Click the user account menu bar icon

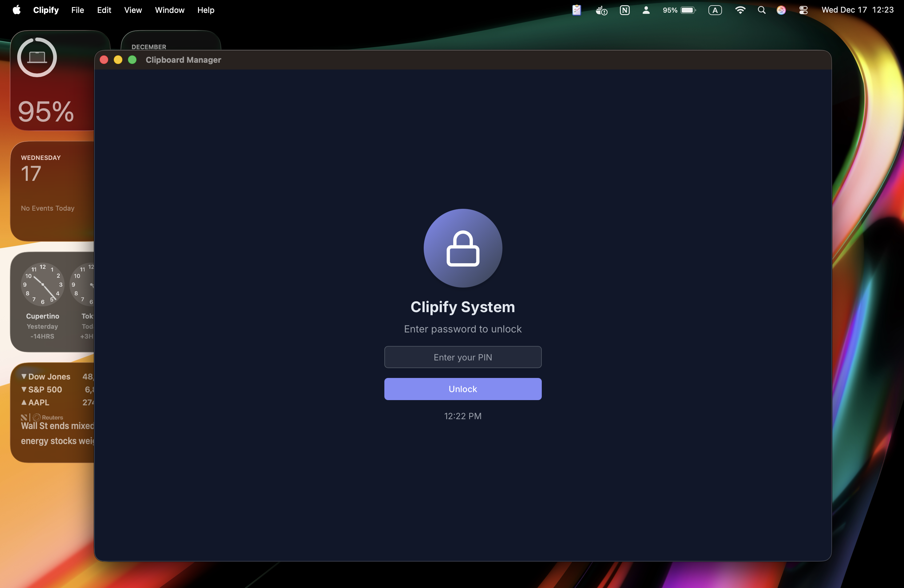646,10
